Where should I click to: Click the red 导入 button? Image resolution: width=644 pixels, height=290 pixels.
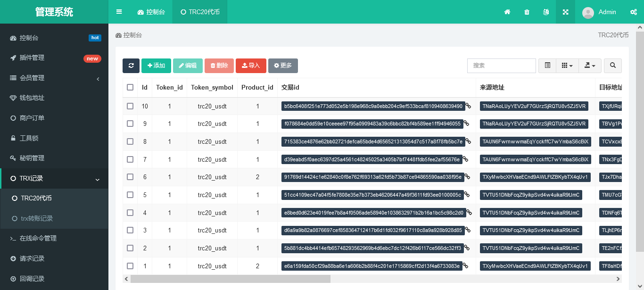pos(251,66)
